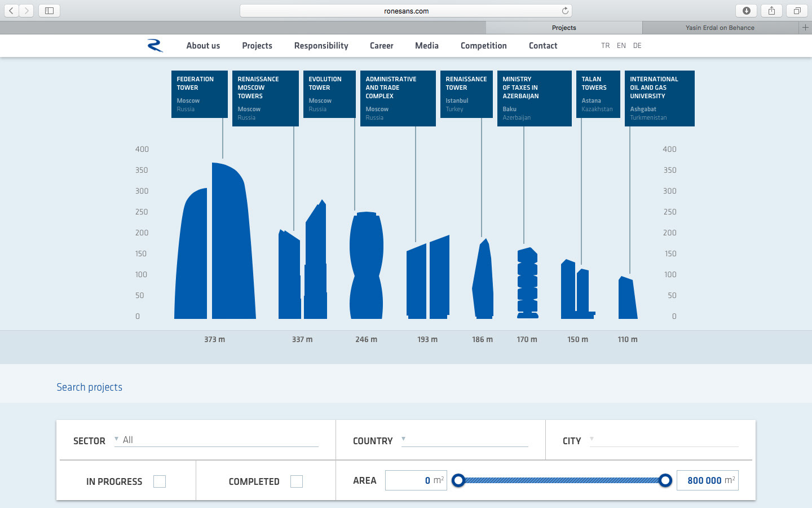Click the 186 m height label
This screenshot has height=508, width=812.
click(x=483, y=340)
